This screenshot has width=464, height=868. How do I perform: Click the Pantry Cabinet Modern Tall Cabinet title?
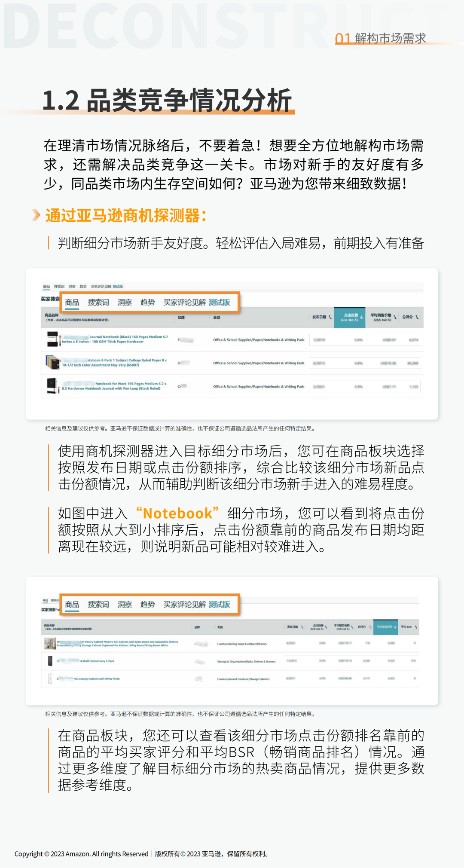coord(129,642)
